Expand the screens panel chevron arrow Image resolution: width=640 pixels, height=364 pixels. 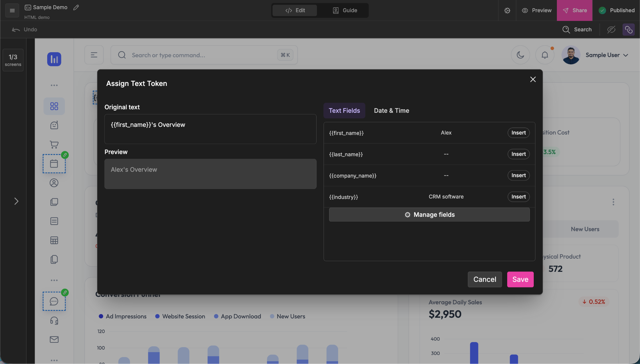16,201
